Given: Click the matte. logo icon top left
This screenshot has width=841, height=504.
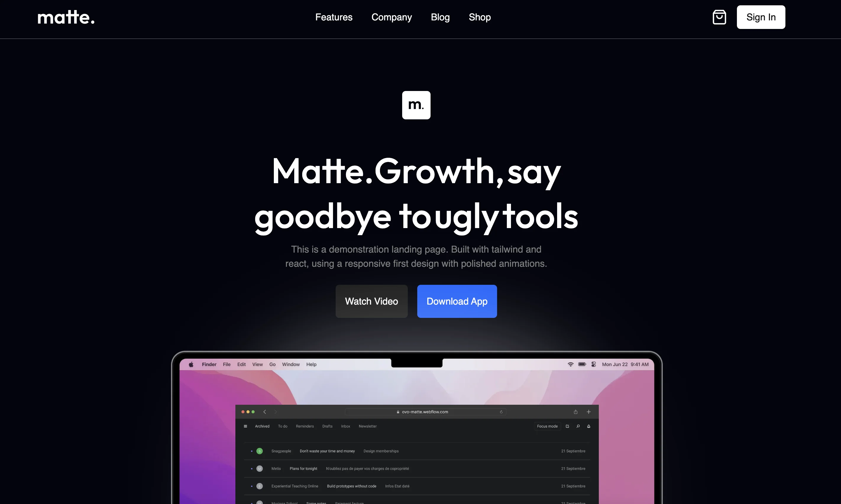Looking at the screenshot, I should coord(65,17).
